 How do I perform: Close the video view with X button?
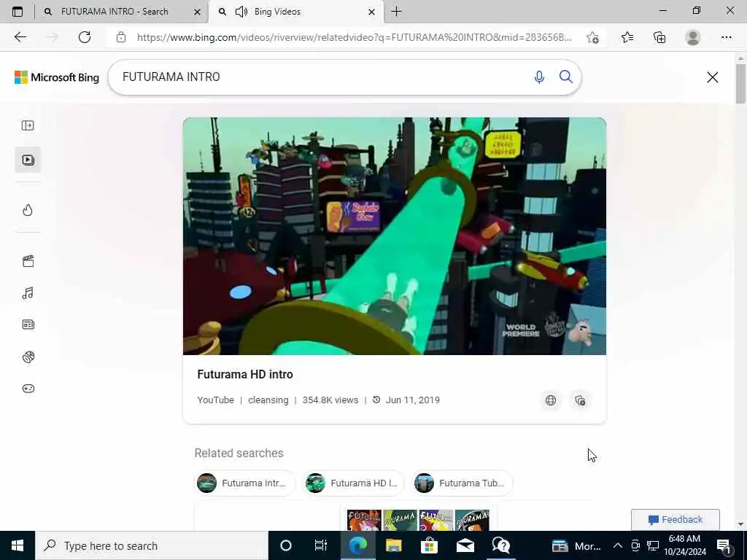[x=712, y=77]
